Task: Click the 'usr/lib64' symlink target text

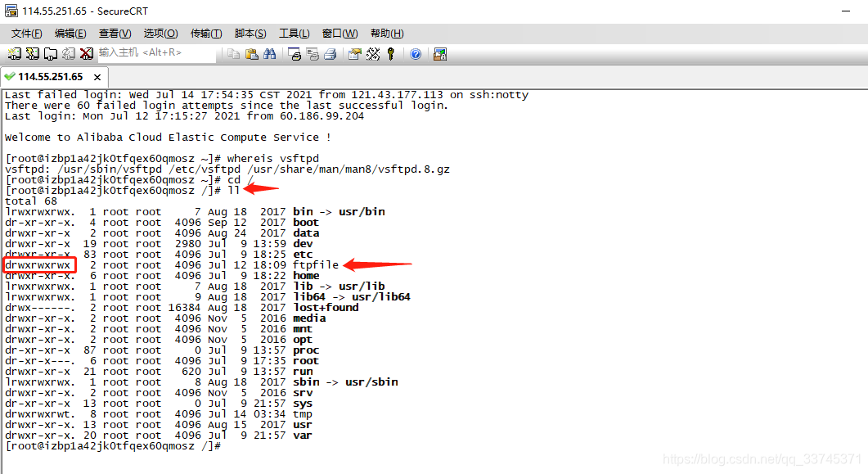Action: click(x=381, y=297)
